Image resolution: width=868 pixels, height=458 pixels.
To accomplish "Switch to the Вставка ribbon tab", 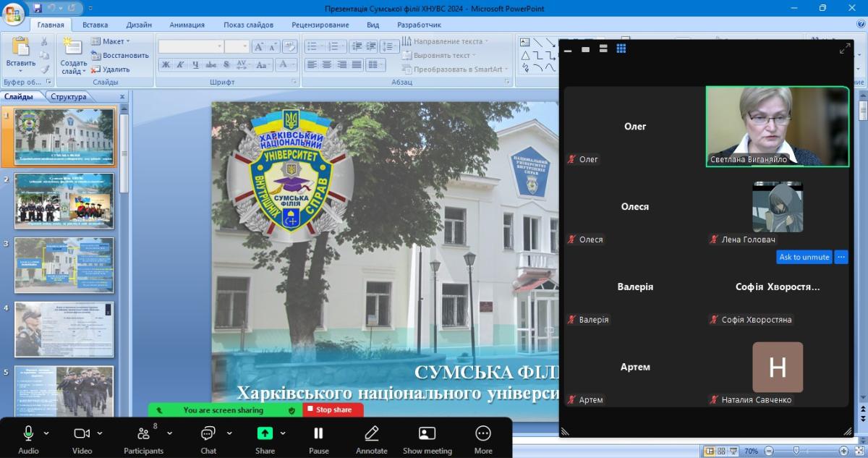I will pyautogui.click(x=95, y=25).
